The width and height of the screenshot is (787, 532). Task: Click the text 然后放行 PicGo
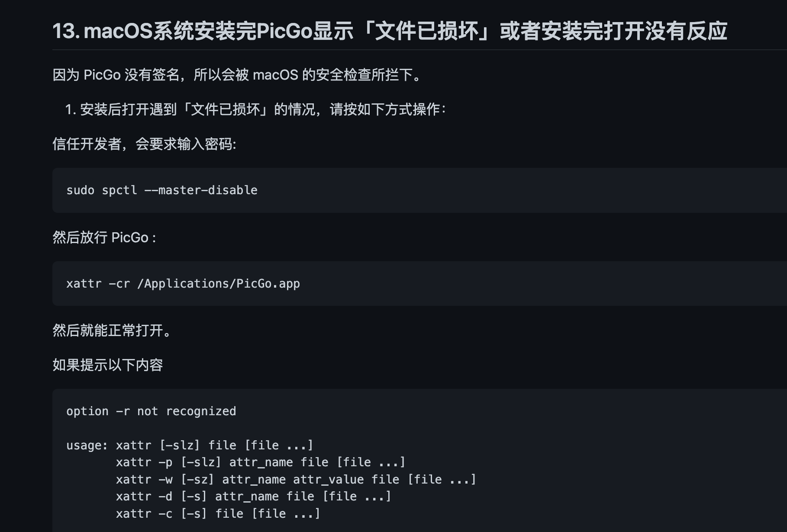click(x=104, y=237)
